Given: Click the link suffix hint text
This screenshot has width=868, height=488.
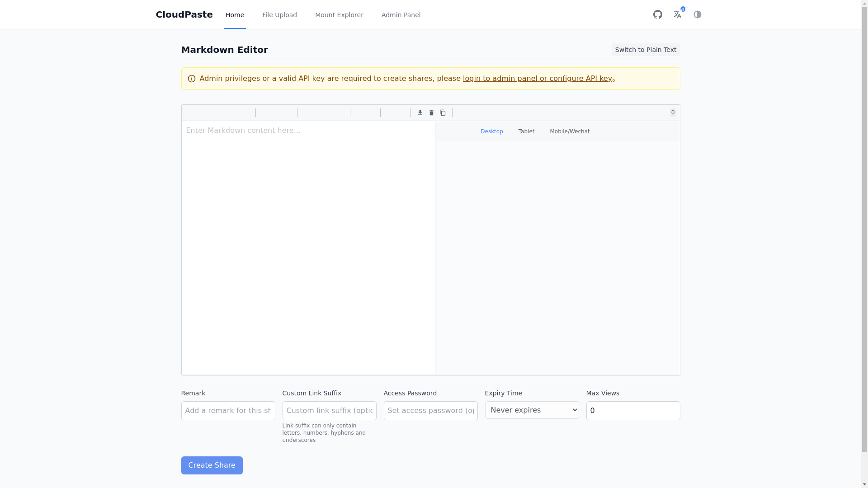Looking at the screenshot, I should click(324, 433).
